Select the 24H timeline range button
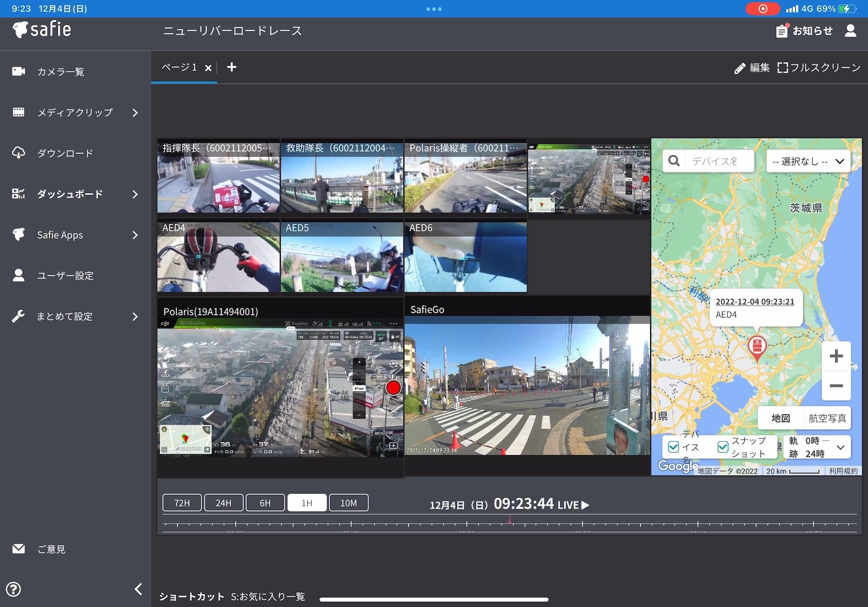Screen dimensions: 868x607 (x=223, y=503)
